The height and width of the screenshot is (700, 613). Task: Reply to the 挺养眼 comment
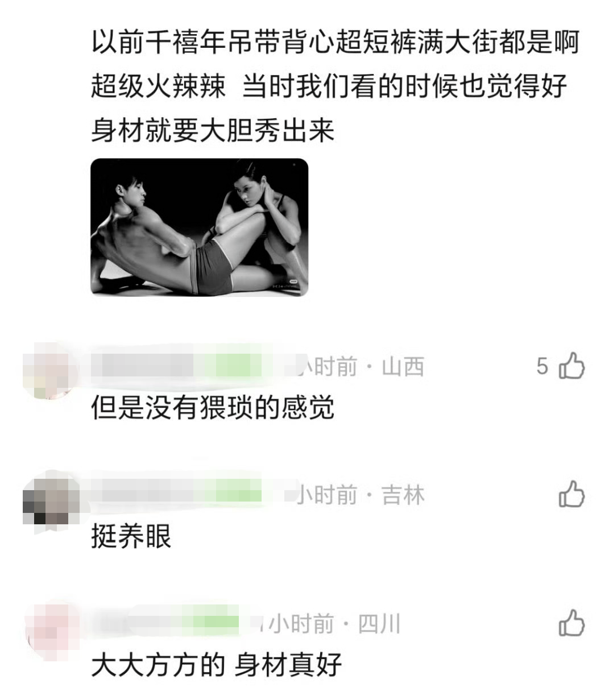[131, 536]
